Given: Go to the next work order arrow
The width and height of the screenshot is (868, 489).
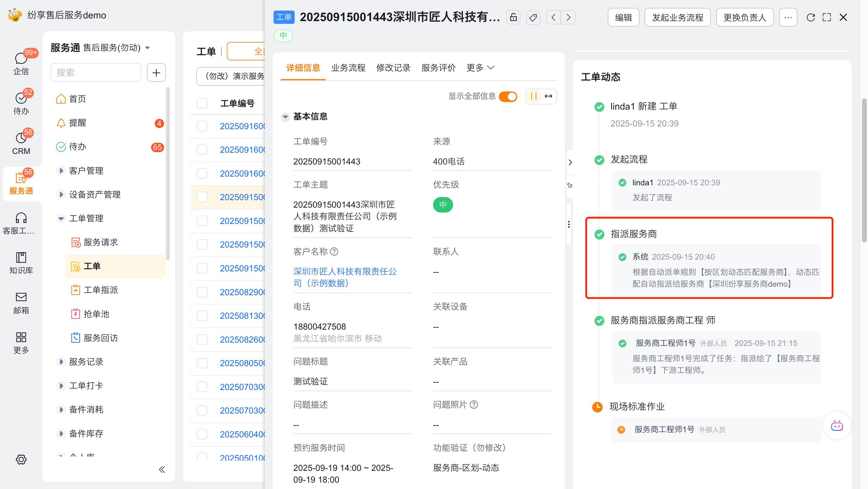Looking at the screenshot, I should tap(569, 17).
